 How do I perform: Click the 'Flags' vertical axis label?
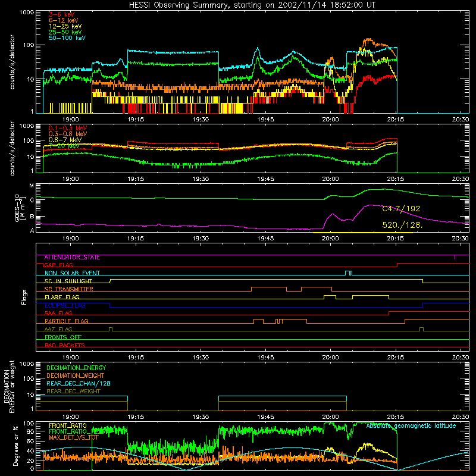pos(24,297)
